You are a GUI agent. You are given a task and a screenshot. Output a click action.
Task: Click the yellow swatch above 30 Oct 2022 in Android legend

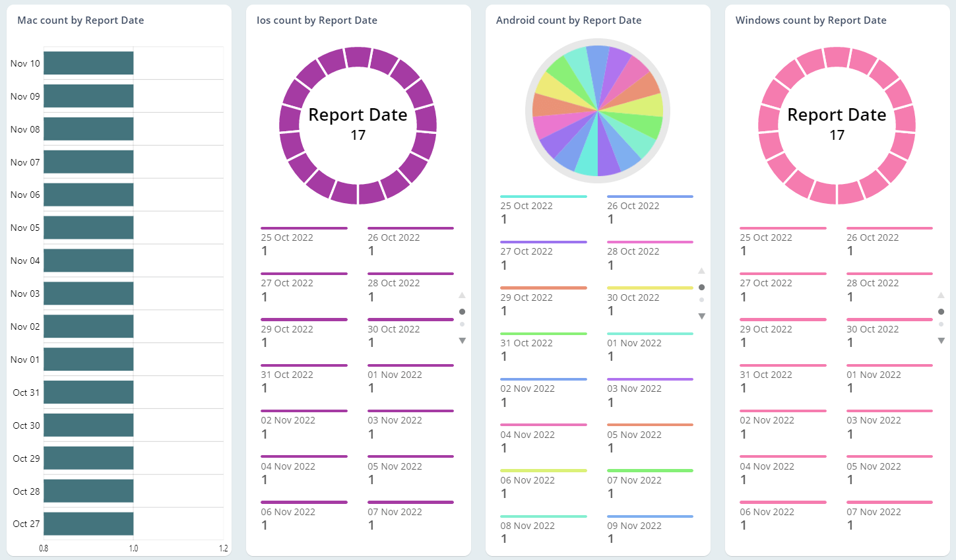point(649,288)
